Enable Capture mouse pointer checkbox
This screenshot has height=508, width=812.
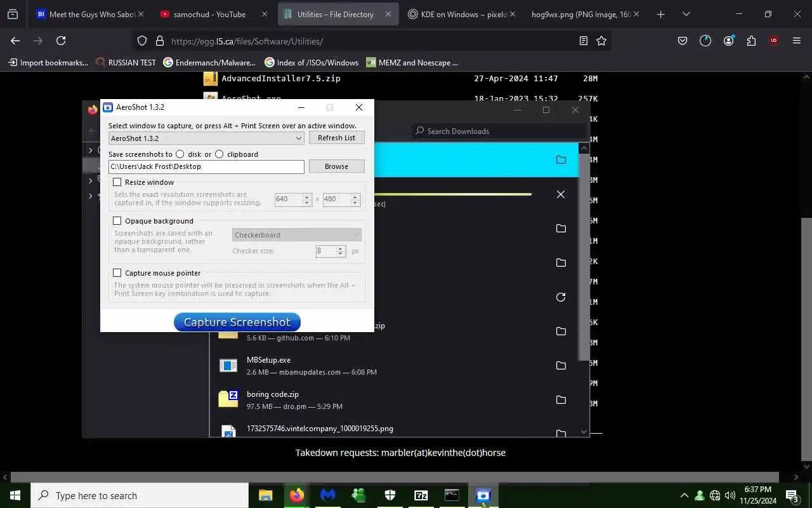click(x=117, y=273)
